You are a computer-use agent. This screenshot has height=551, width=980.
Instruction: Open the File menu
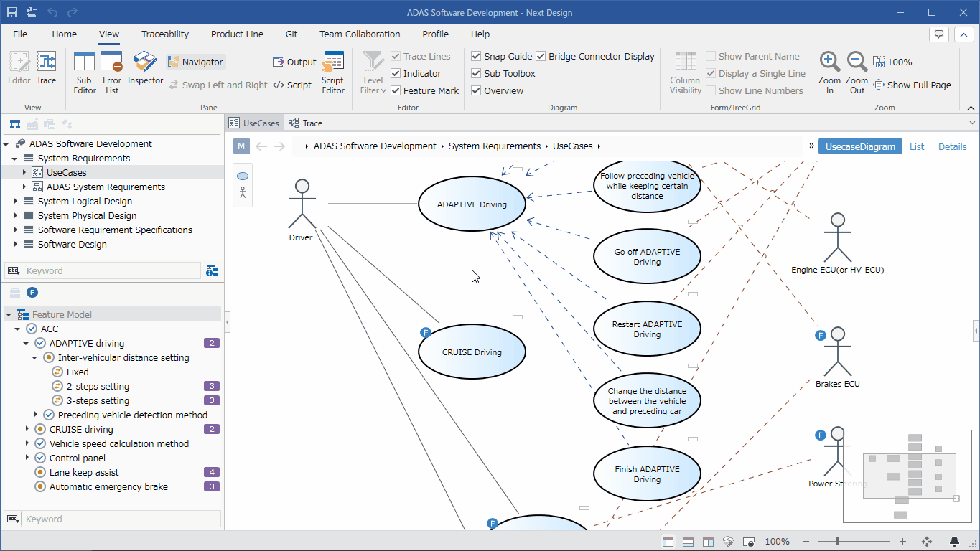[x=20, y=34]
